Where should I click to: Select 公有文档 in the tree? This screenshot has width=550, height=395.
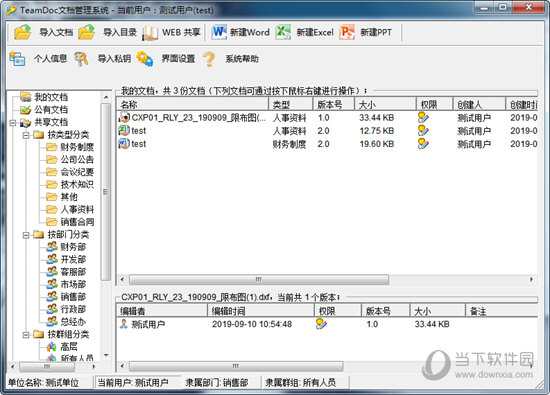tap(51, 109)
